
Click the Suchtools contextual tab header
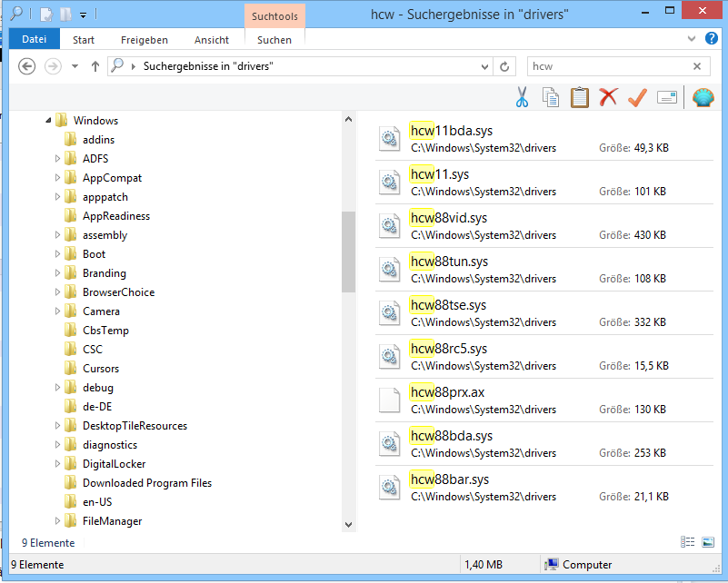274,16
